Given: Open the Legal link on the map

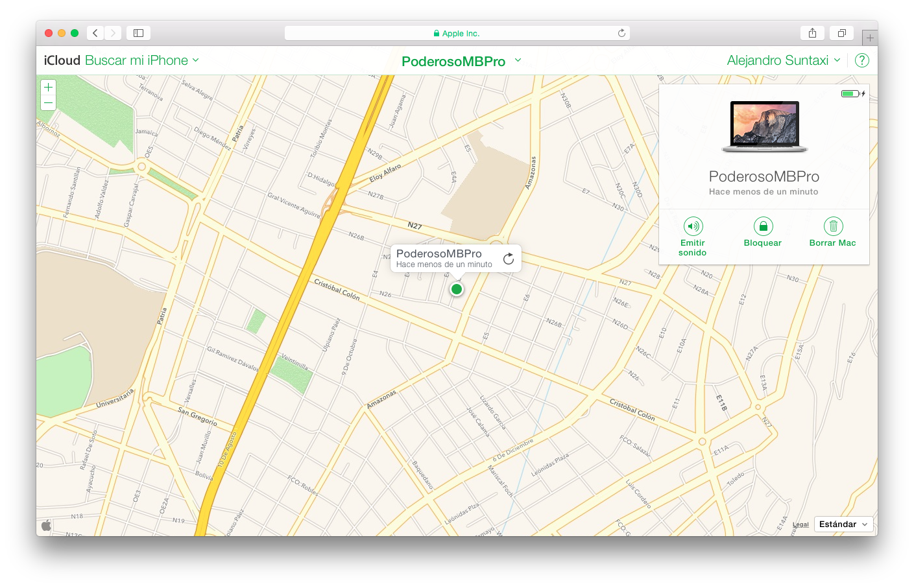Looking at the screenshot, I should click(x=800, y=524).
